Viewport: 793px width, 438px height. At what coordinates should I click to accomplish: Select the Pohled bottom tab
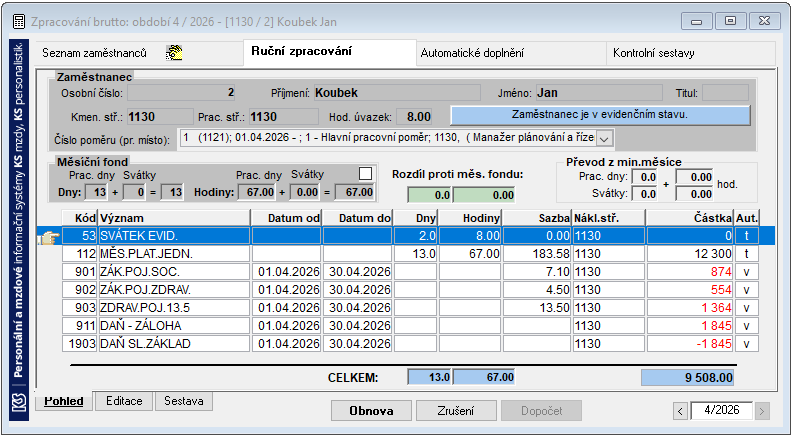click(x=64, y=401)
